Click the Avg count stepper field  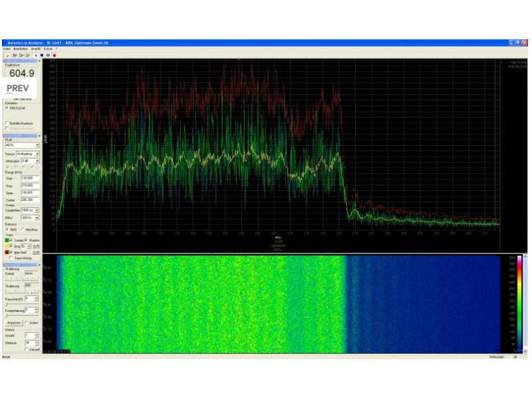(x=26, y=246)
